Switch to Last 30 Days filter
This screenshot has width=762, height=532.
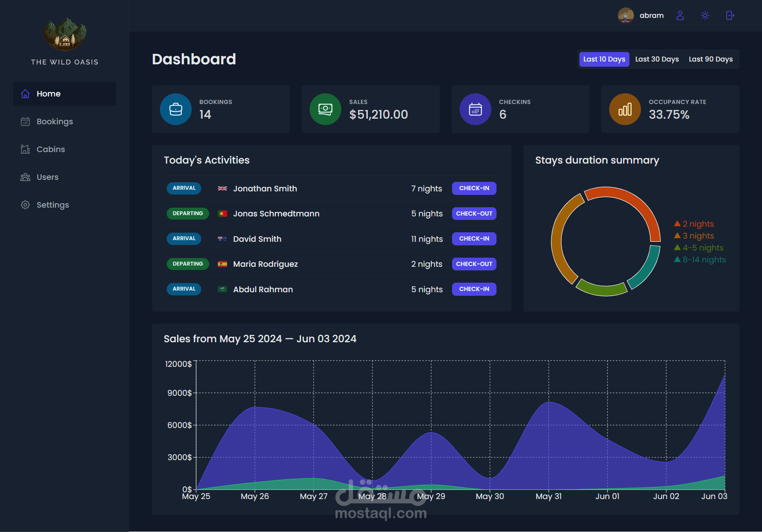(657, 59)
